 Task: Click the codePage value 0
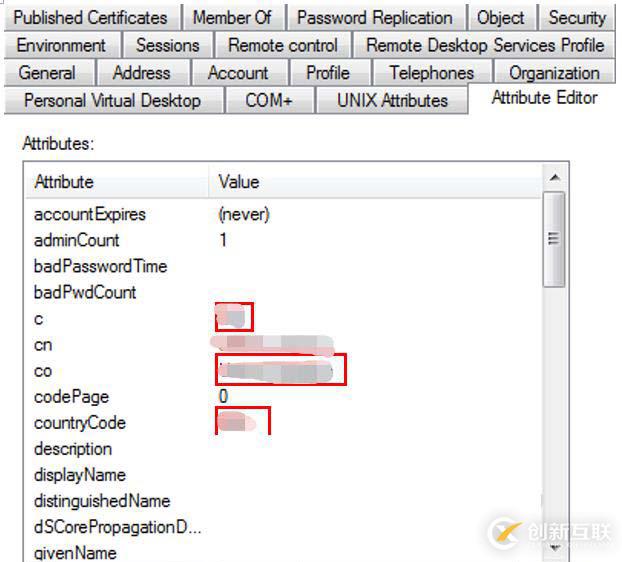point(223,396)
